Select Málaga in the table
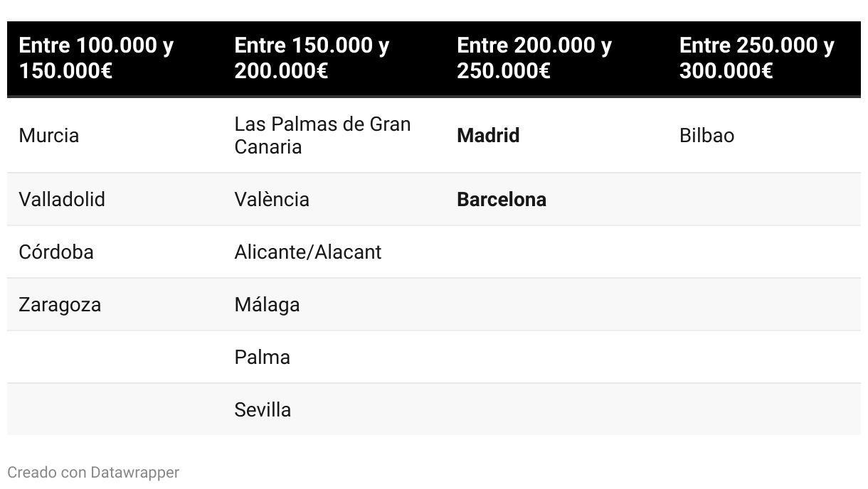Screen dimensions: 868x489 (267, 305)
